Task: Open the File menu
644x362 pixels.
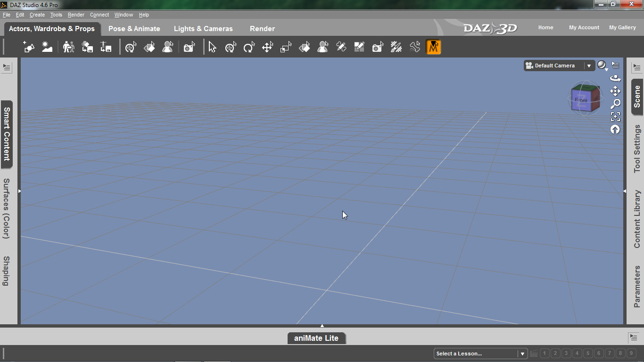Action: (6, 15)
